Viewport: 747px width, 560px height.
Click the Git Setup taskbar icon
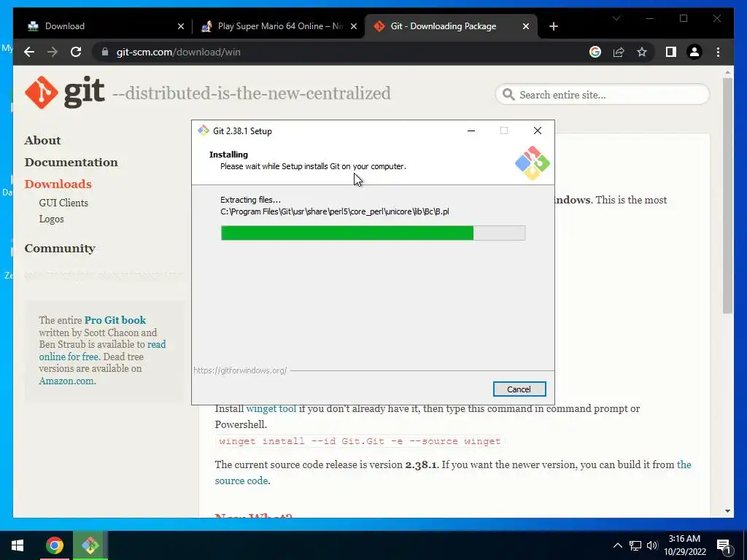(x=90, y=545)
